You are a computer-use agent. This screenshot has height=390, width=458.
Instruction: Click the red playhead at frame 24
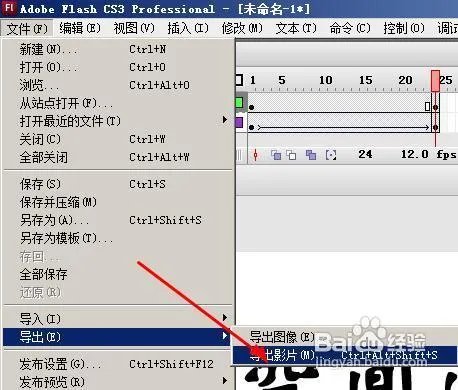click(x=435, y=81)
